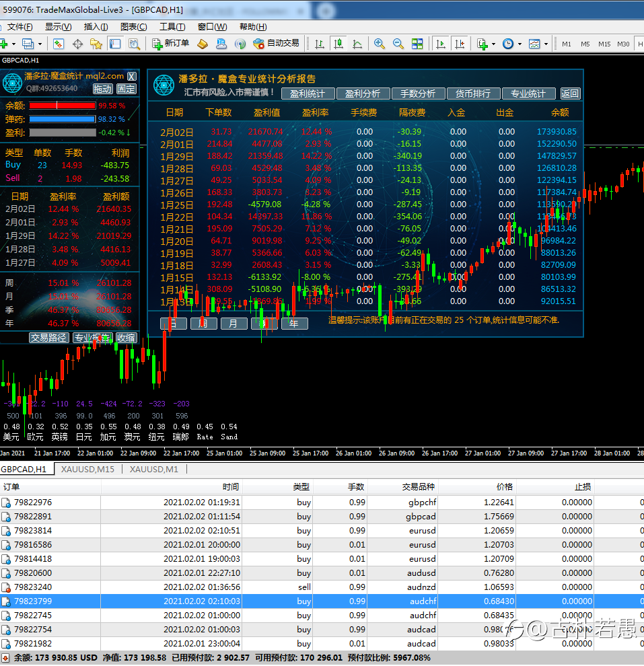Select the M1 timeframe

click(x=566, y=44)
